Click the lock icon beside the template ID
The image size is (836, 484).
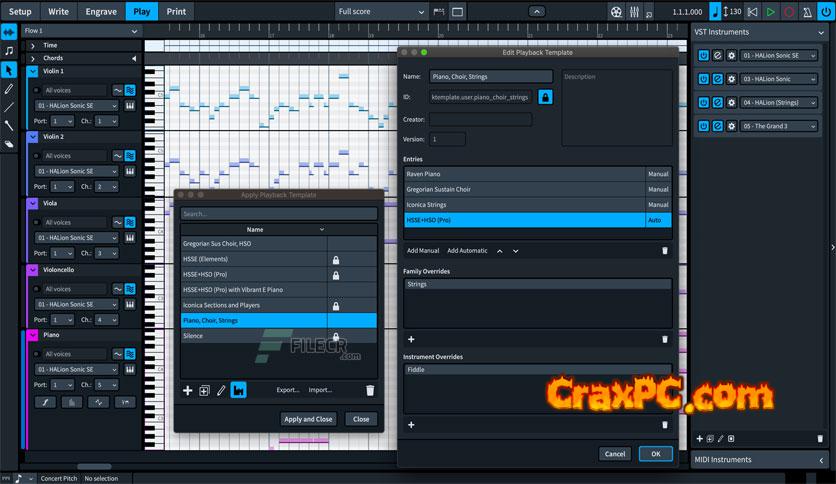point(545,97)
